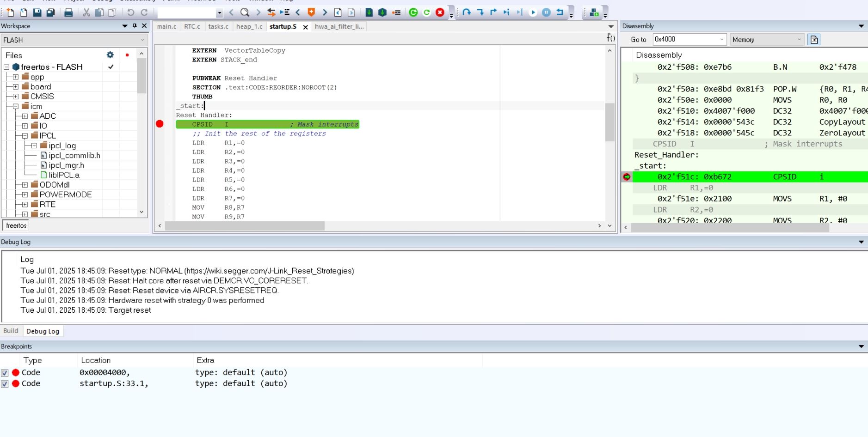The height and width of the screenshot is (437, 868).
Task: Open the Disassembly panel menu arrow
Action: pyautogui.click(x=861, y=26)
